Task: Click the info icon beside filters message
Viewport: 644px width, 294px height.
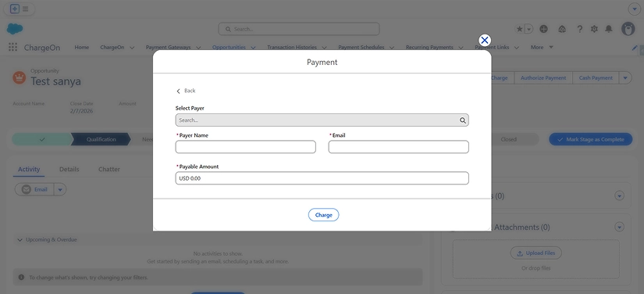Action: pyautogui.click(x=21, y=277)
